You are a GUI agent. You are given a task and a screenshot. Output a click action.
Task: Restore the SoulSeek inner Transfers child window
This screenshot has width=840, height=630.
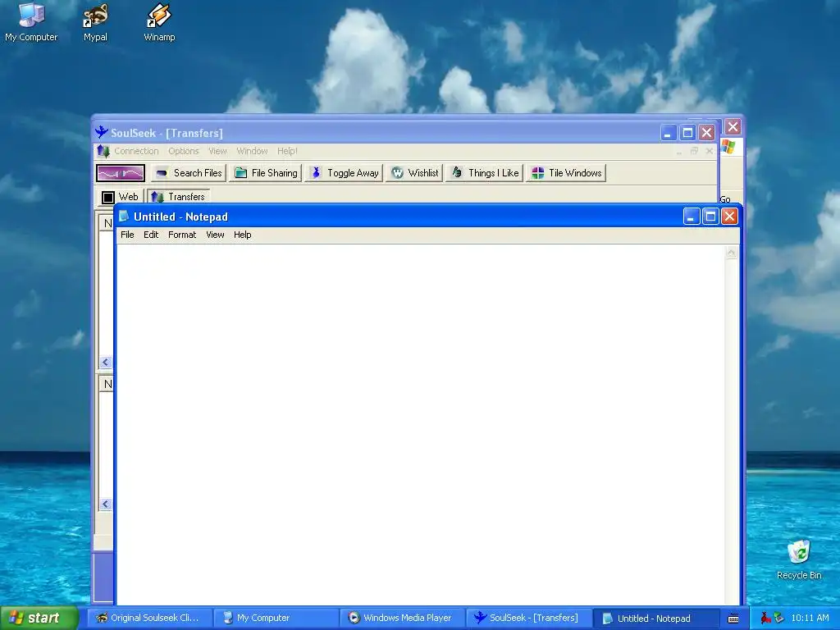click(694, 151)
